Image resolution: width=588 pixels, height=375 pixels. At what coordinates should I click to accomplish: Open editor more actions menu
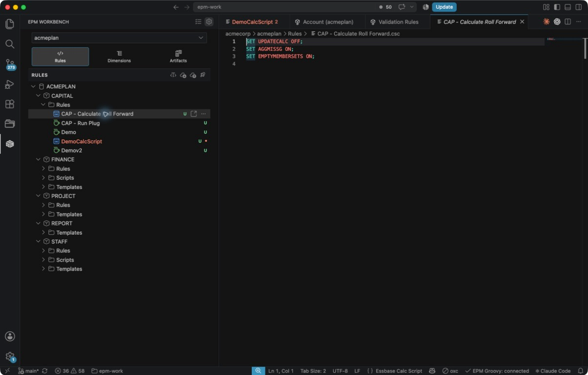tap(578, 22)
